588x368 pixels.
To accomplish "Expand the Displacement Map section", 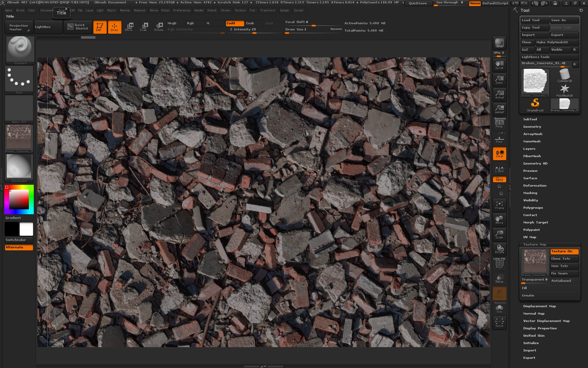I will 540,306.
